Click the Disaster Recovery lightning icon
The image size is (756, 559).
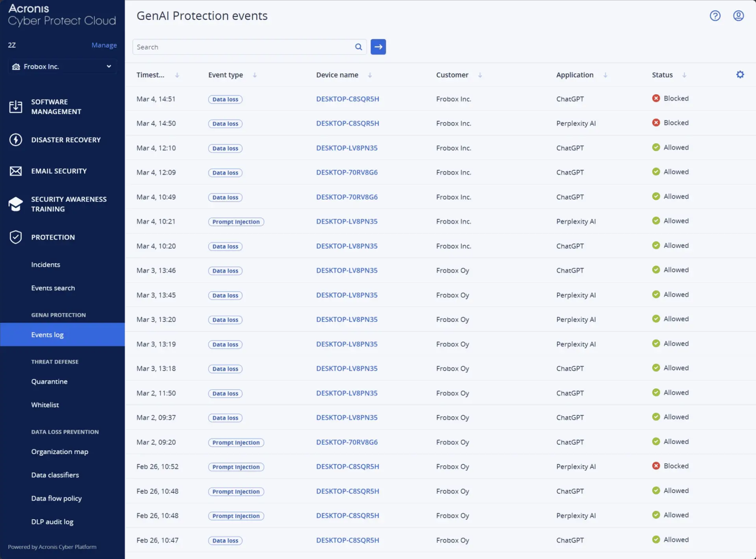(x=16, y=140)
